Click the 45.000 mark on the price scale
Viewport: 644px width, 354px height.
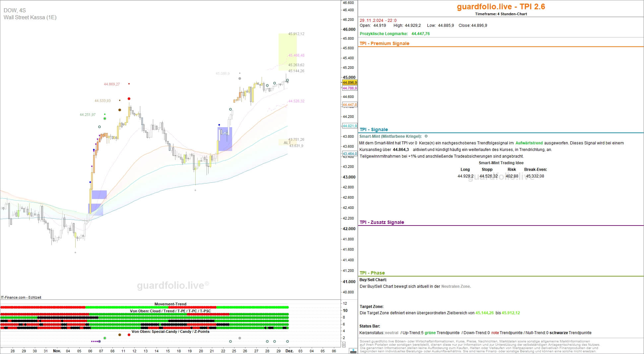point(349,77)
